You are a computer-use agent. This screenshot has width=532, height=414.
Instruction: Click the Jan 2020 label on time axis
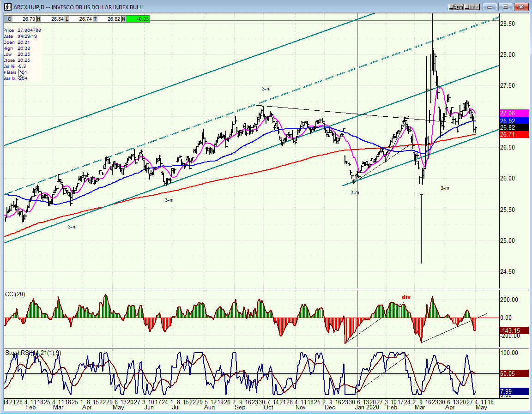(x=367, y=407)
